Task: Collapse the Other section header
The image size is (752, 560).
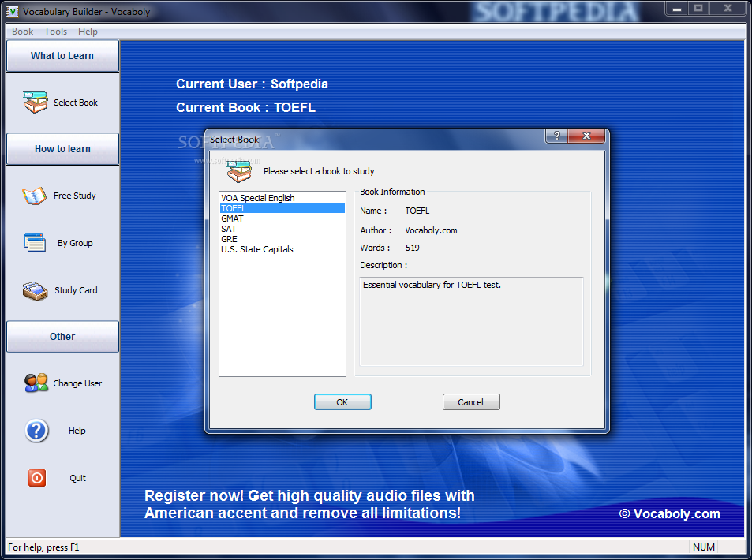Action: coord(62,337)
